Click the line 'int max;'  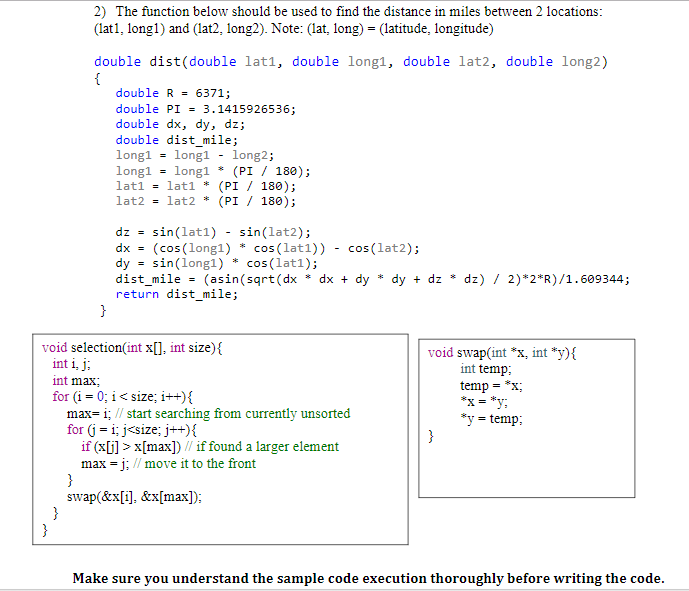76,381
